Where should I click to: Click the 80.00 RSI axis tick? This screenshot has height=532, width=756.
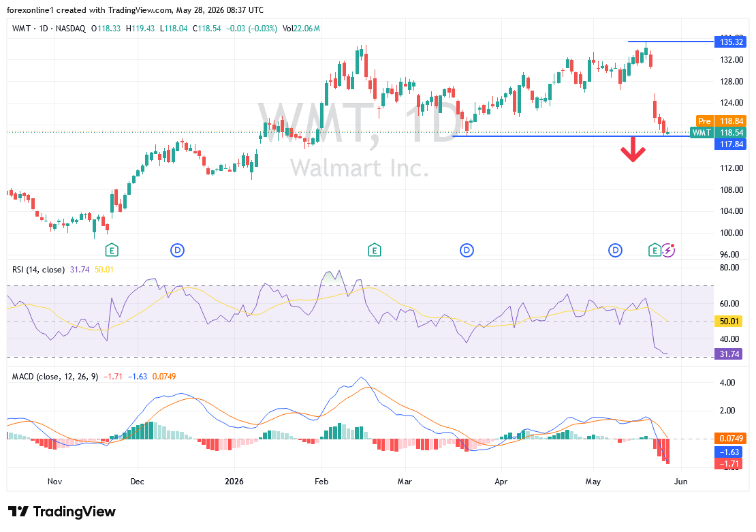729,268
